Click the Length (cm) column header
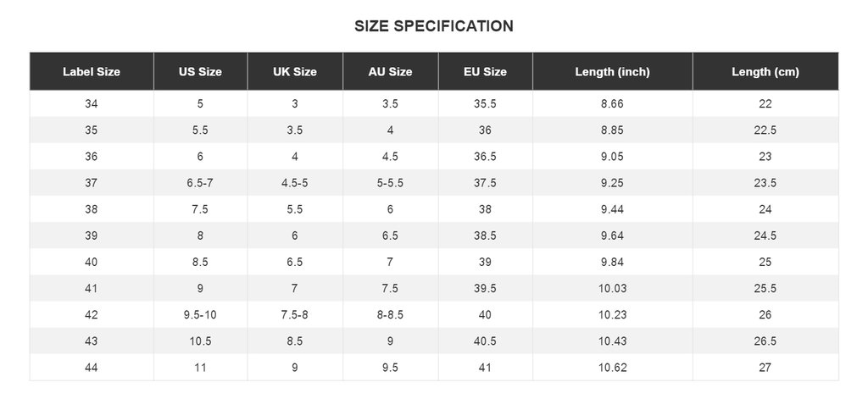Viewport: 868px width, 399px height. [x=765, y=72]
